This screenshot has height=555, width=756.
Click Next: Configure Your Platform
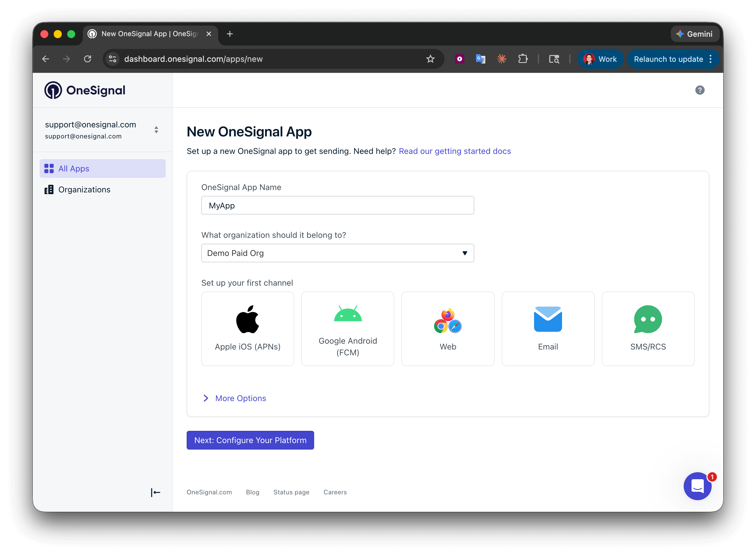[x=250, y=440]
